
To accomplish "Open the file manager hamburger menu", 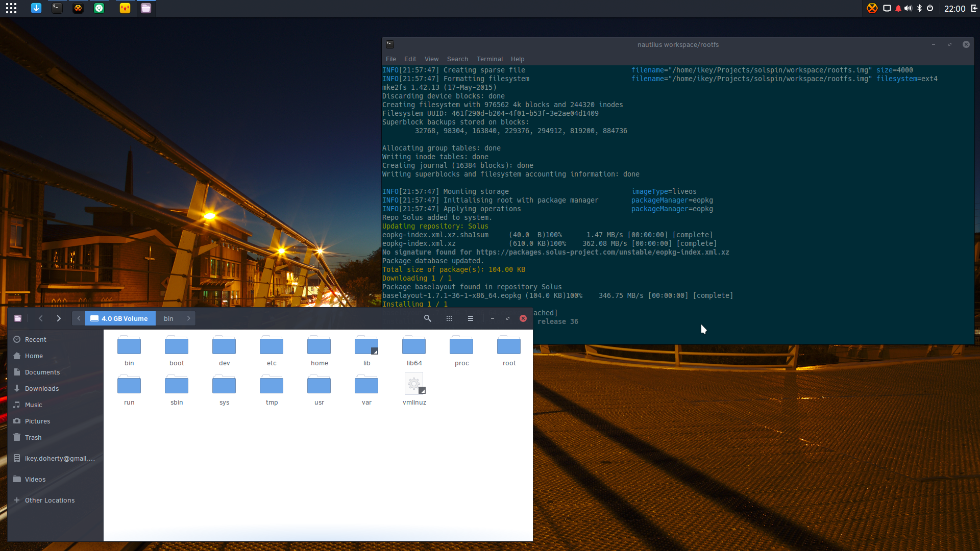I will 471,318.
